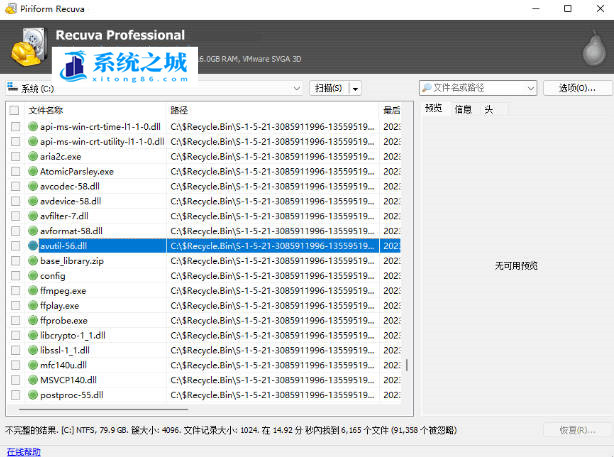Select the avformat-58.dll file name
The image size is (614, 457).
point(71,231)
